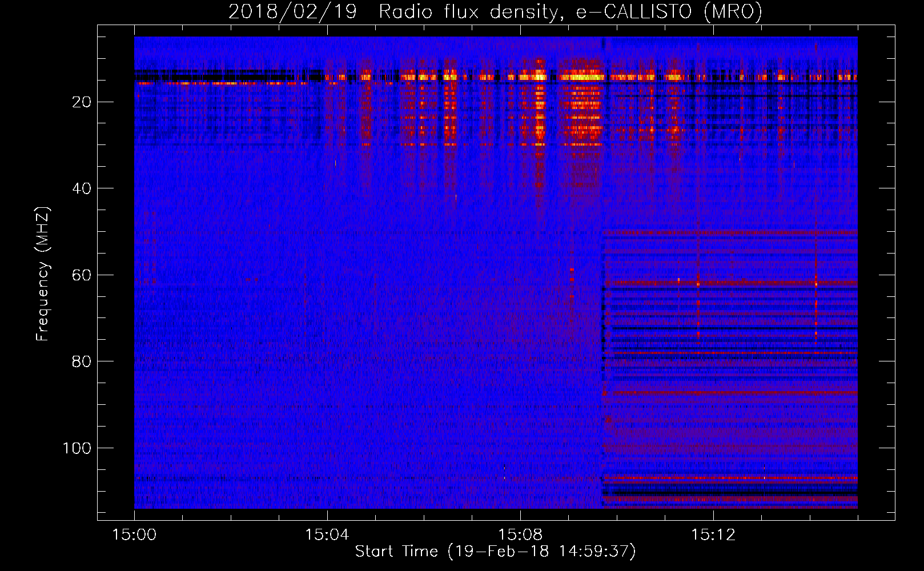Click the frequency tick label 40

82,188
